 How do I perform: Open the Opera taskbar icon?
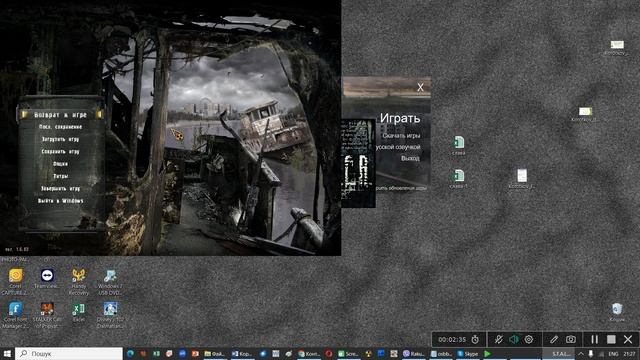point(329,353)
